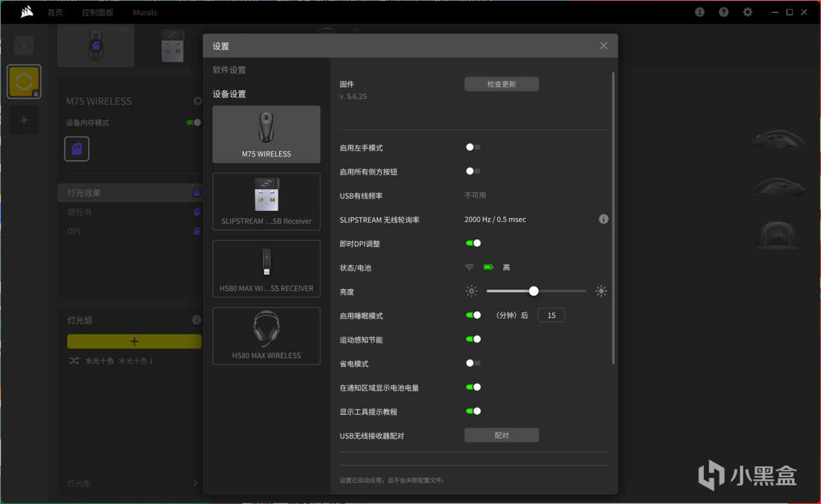Toggle 设备内存模式 switch

[x=194, y=122]
